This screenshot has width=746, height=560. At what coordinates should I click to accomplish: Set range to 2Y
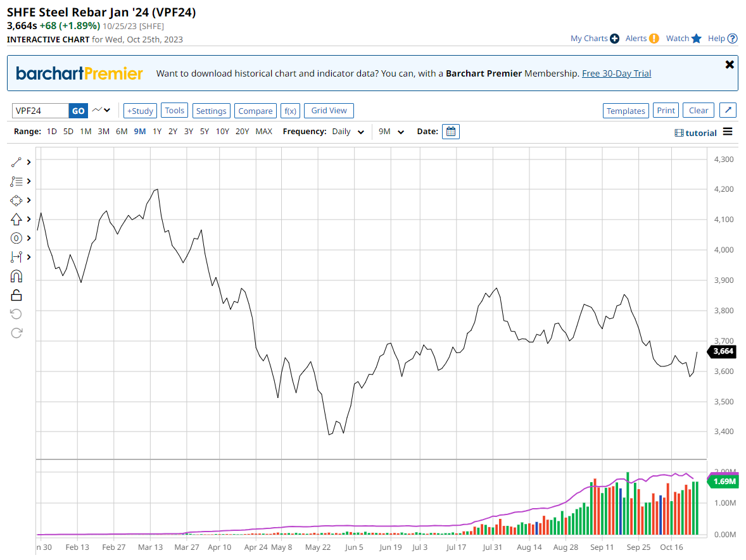173,132
